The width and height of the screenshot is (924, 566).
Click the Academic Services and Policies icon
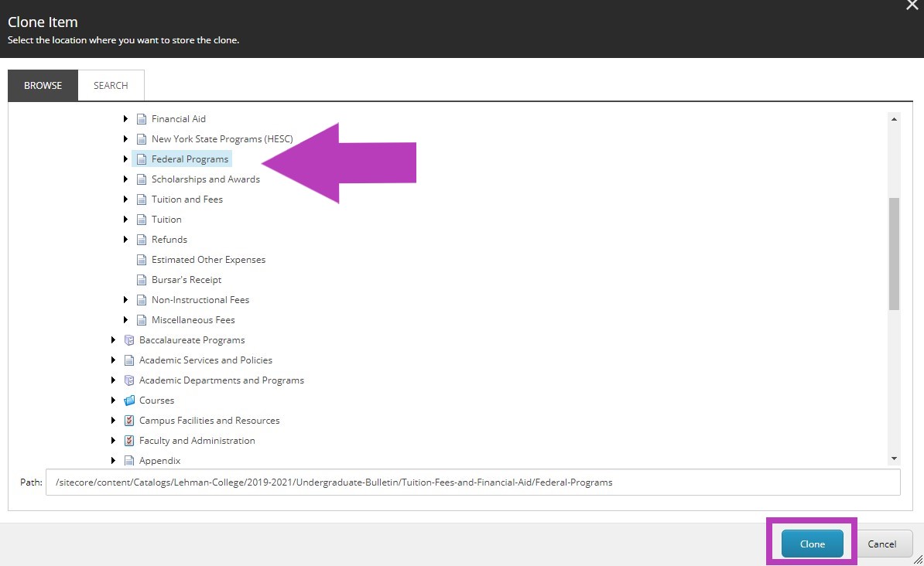pyautogui.click(x=129, y=360)
